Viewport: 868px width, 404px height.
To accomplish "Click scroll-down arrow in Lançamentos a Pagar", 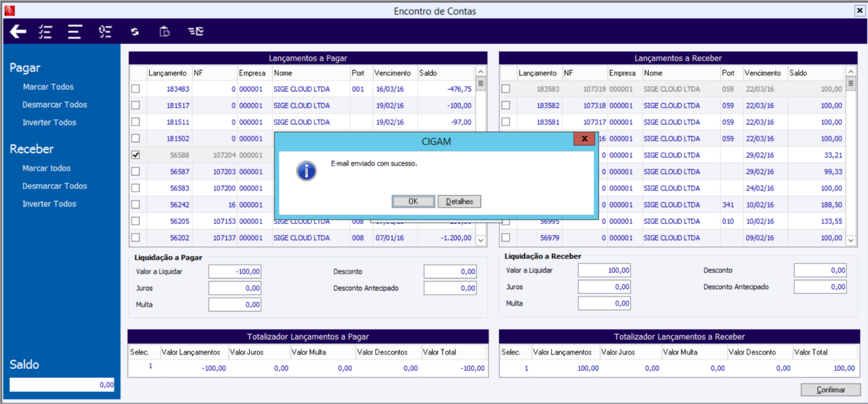I will [481, 240].
